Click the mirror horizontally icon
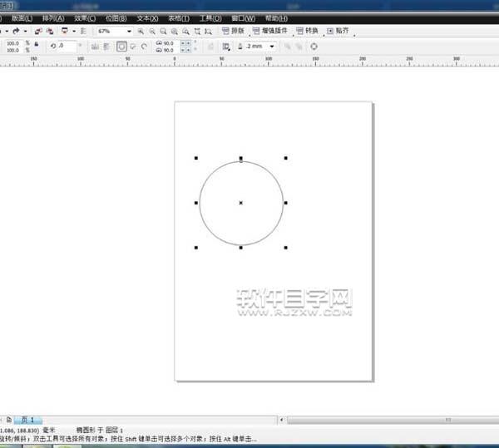The width and height of the screenshot is (499, 448). coord(94,47)
